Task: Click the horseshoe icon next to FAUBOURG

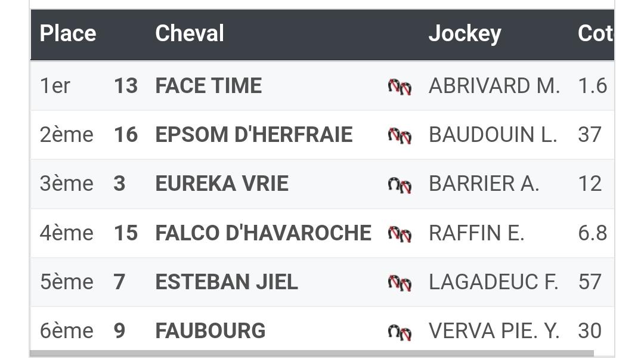Action: click(x=400, y=332)
